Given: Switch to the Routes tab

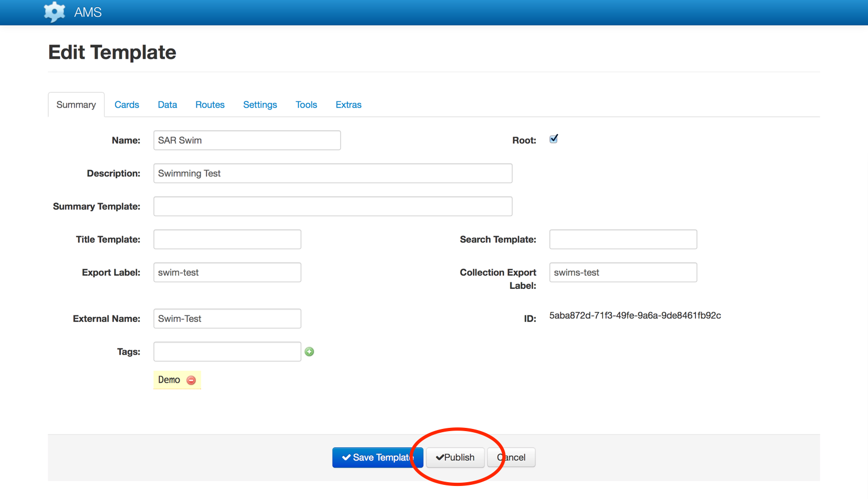Looking at the screenshot, I should pos(210,105).
